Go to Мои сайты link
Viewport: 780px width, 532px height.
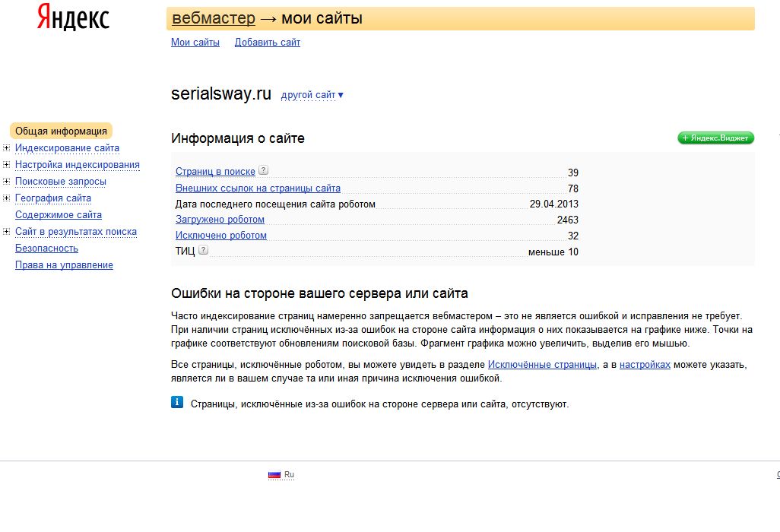[x=195, y=43]
